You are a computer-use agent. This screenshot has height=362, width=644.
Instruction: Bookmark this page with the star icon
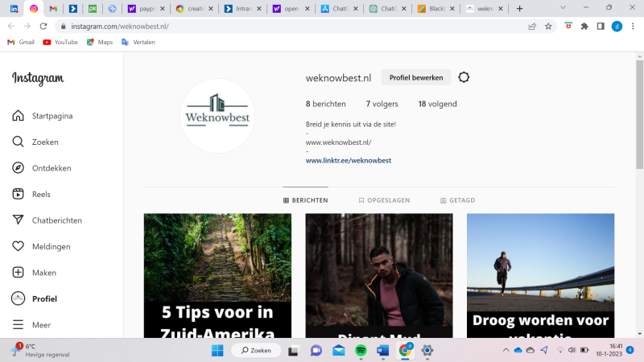point(548,27)
